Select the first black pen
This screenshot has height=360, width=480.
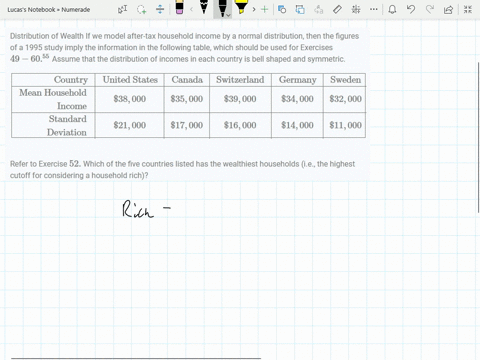tap(204, 7)
